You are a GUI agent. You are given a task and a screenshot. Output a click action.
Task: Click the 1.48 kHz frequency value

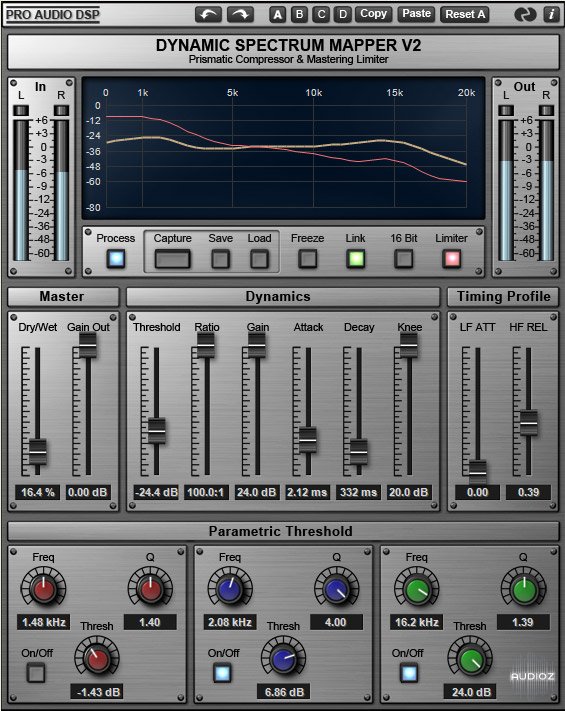tap(44, 622)
